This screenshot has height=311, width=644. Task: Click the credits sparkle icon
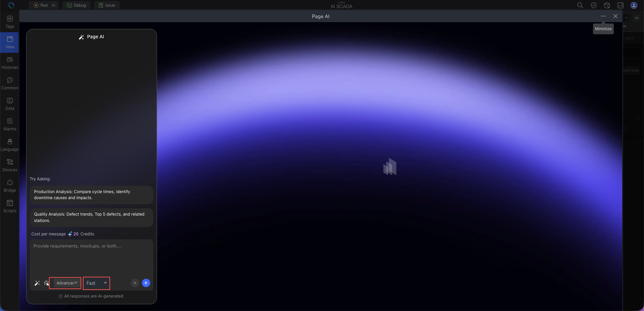[70, 234]
